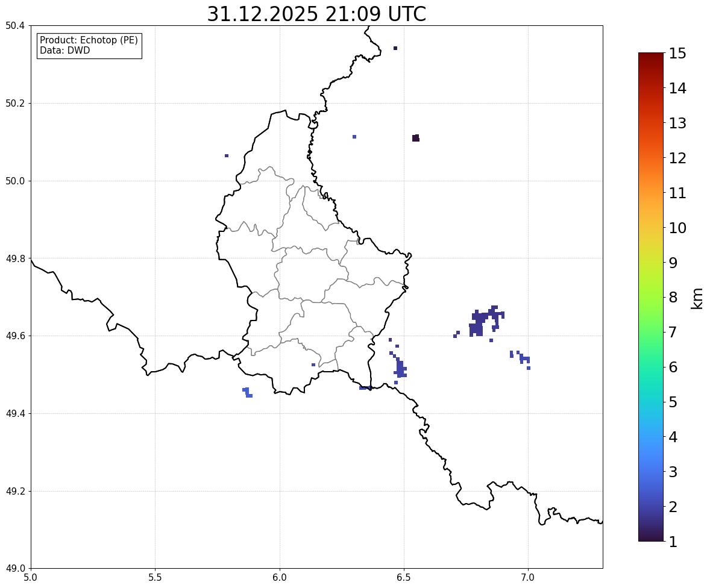The image size is (710, 588).
Task: Click the longitude tick label "6.5"
Action: [x=404, y=578]
